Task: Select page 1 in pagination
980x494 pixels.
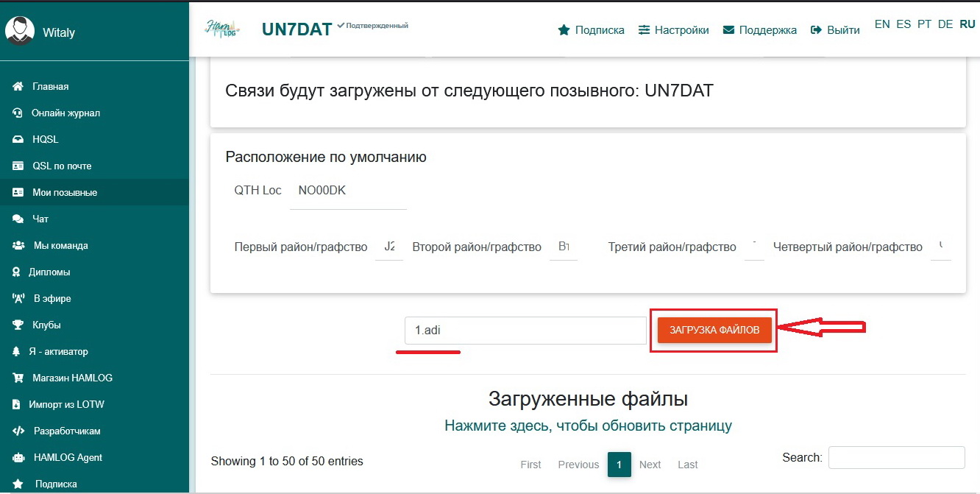Action: click(619, 465)
